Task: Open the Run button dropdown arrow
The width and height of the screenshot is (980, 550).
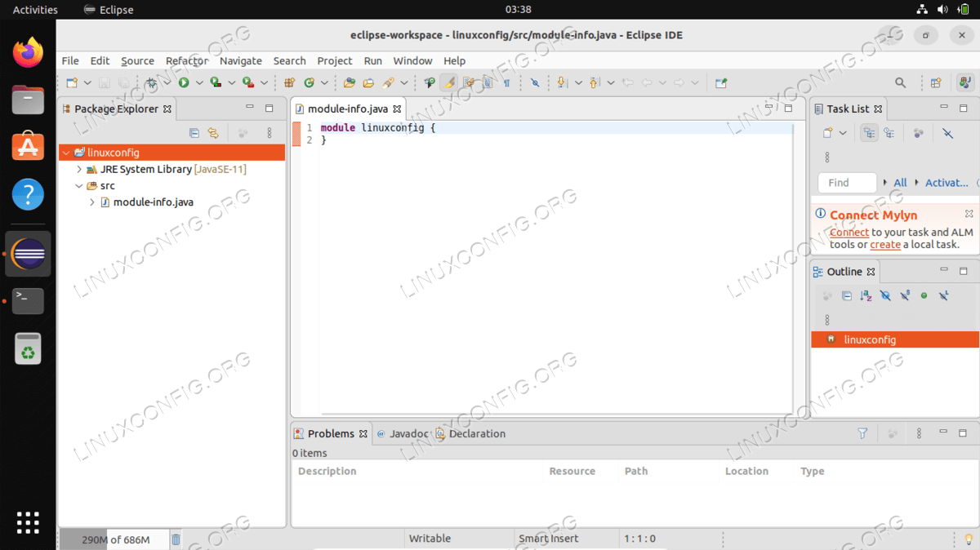Action: 199,82
